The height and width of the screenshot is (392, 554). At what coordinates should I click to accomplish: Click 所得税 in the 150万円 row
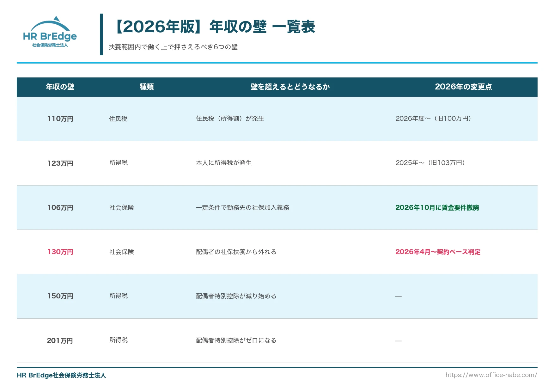click(119, 296)
